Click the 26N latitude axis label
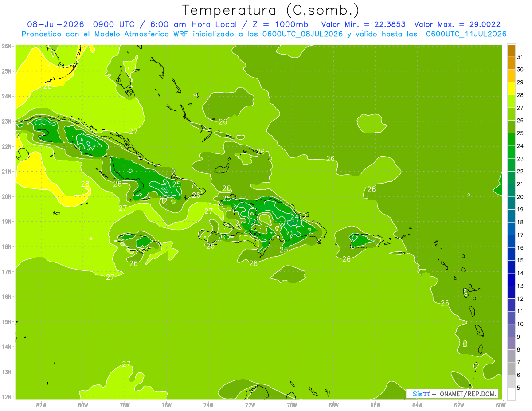Screen dimensions: 532x411 7,46
